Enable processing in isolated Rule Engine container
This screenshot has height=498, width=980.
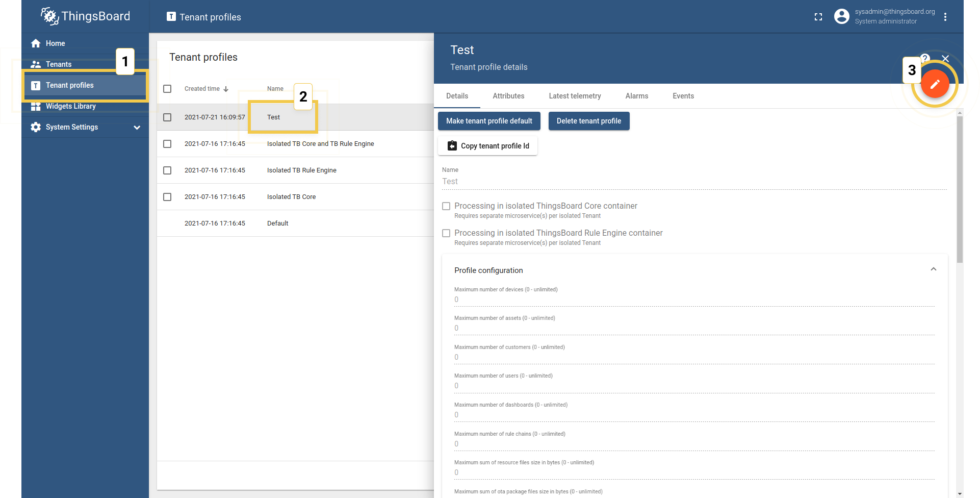tap(446, 233)
